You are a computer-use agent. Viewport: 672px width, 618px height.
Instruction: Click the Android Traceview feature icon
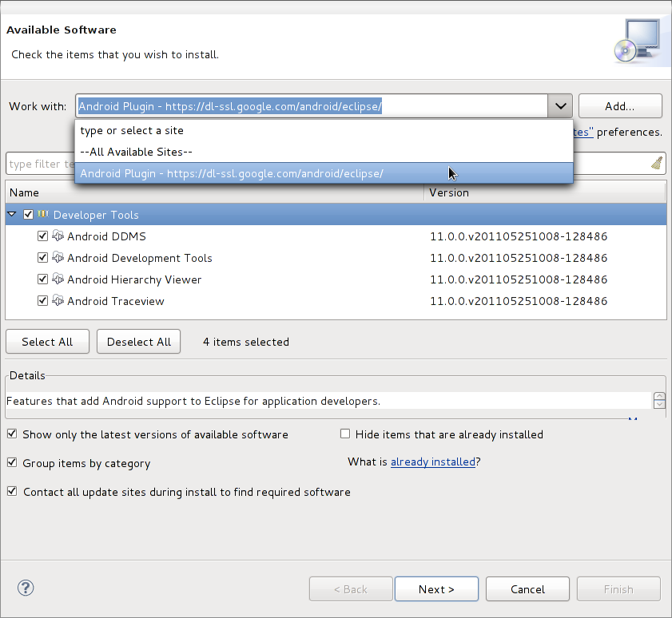pos(58,301)
